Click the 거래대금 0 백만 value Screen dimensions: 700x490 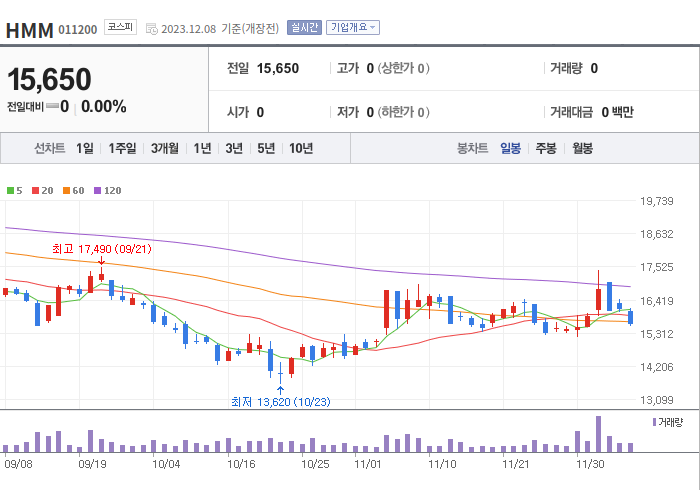[x=592, y=112]
